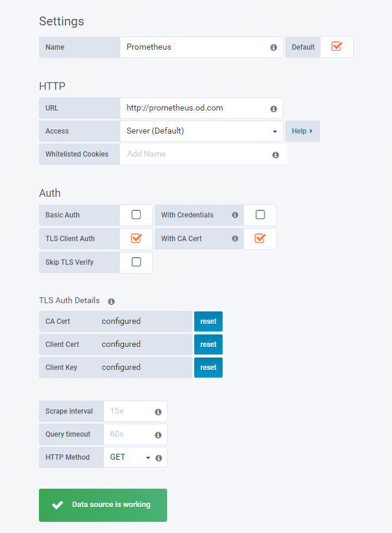This screenshot has height=533, width=392.
Task: Click the Client Key configured status text
Action: (x=121, y=368)
